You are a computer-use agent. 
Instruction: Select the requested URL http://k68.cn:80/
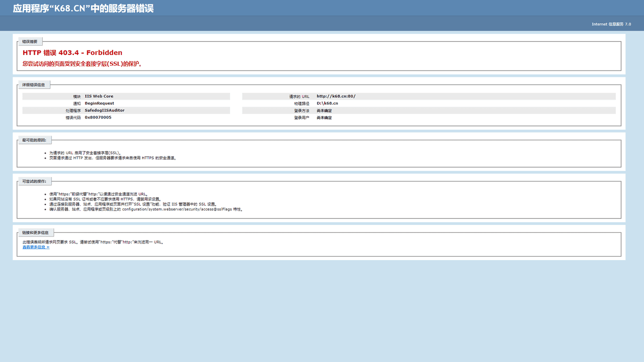point(336,96)
